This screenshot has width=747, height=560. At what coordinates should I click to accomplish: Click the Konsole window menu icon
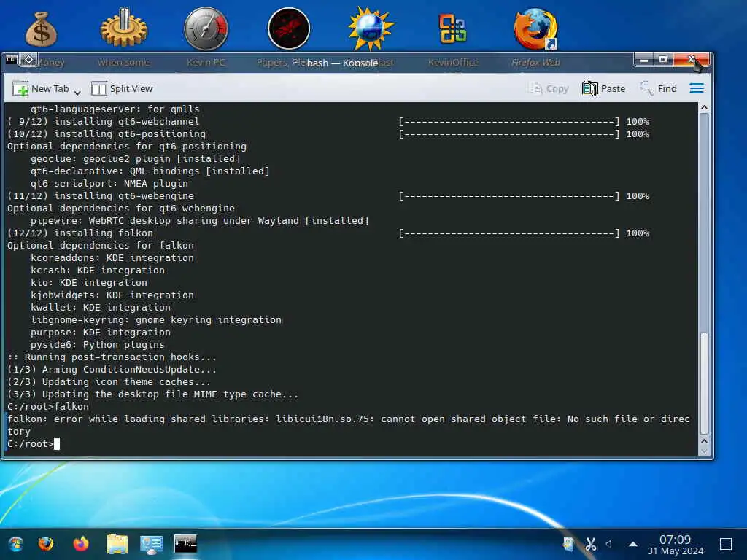coord(12,60)
